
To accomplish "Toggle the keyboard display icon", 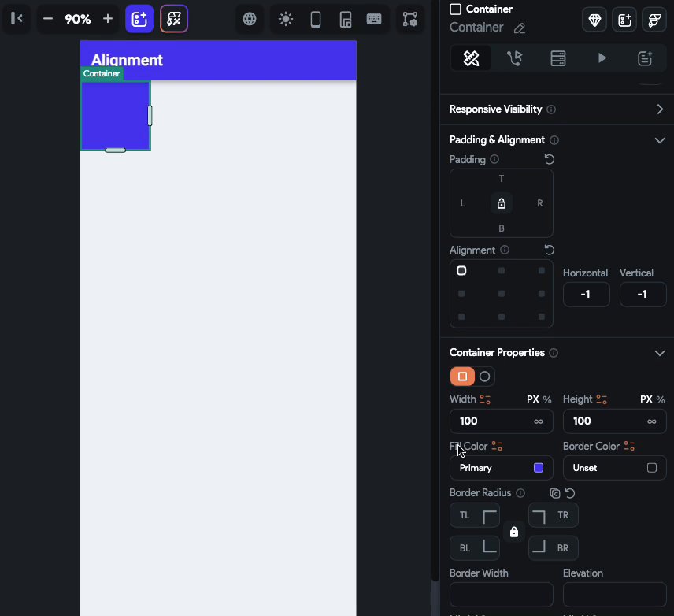I will (x=374, y=19).
